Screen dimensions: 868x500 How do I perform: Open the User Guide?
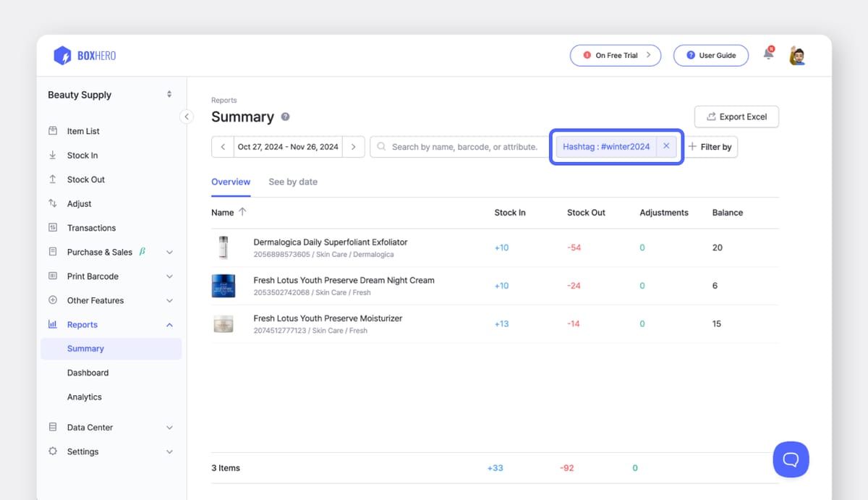coord(711,55)
